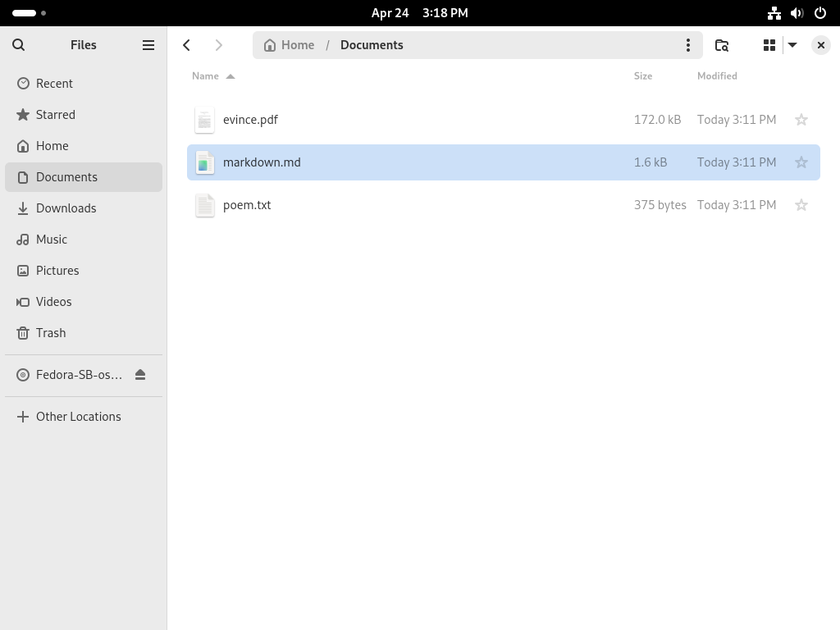
Task: Open Trash in the sidebar
Action: point(84,333)
